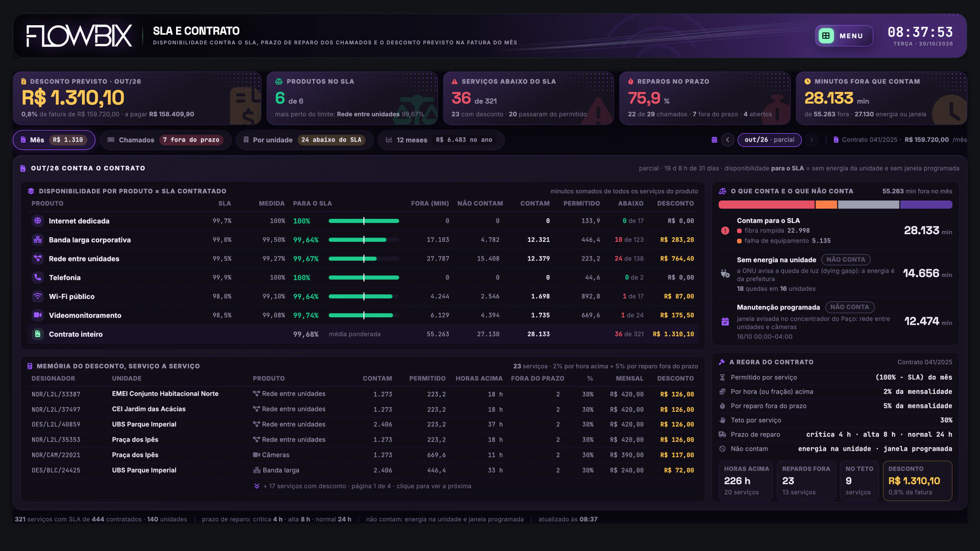Click the Flowbix logo
Viewport: 980px width, 551px height.
(79, 36)
